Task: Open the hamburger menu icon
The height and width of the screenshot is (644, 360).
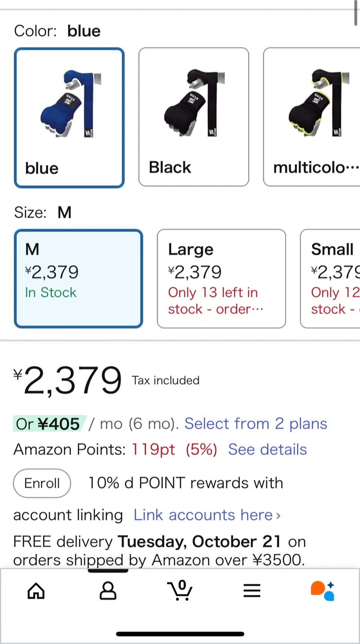Action: [252, 591]
